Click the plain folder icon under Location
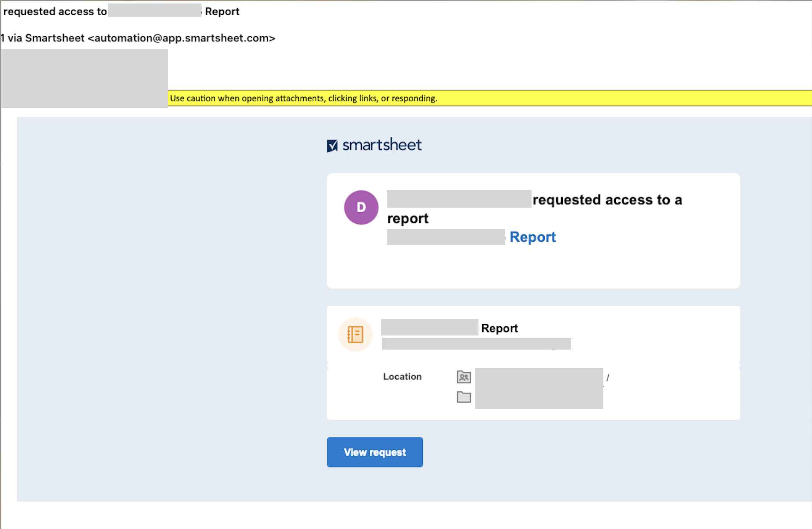 [464, 397]
